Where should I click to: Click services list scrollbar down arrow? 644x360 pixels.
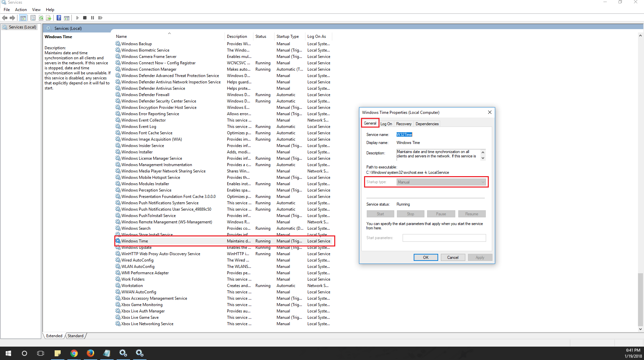click(x=640, y=329)
